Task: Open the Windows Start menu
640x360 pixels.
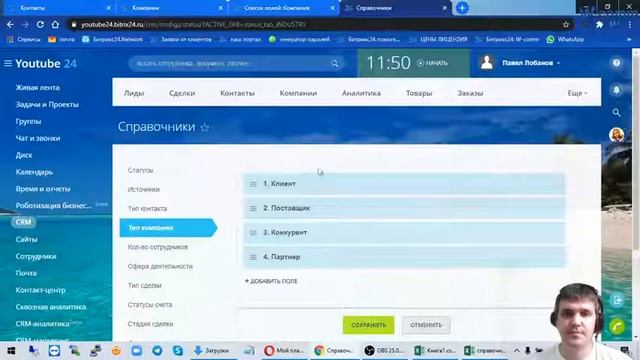Action: point(11,350)
